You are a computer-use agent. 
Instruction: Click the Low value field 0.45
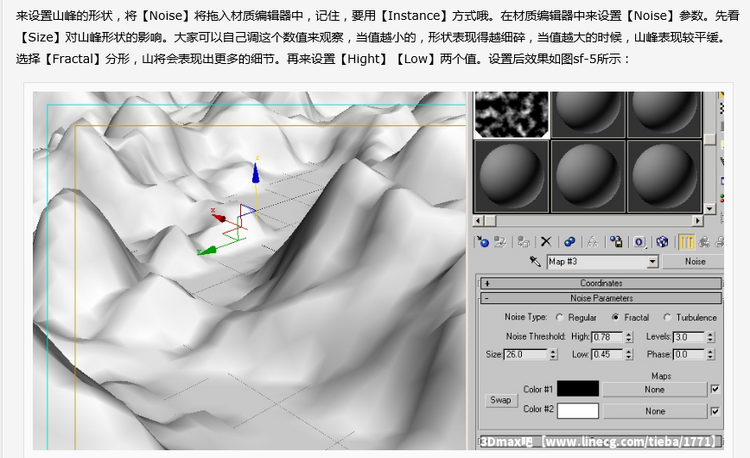coord(607,354)
